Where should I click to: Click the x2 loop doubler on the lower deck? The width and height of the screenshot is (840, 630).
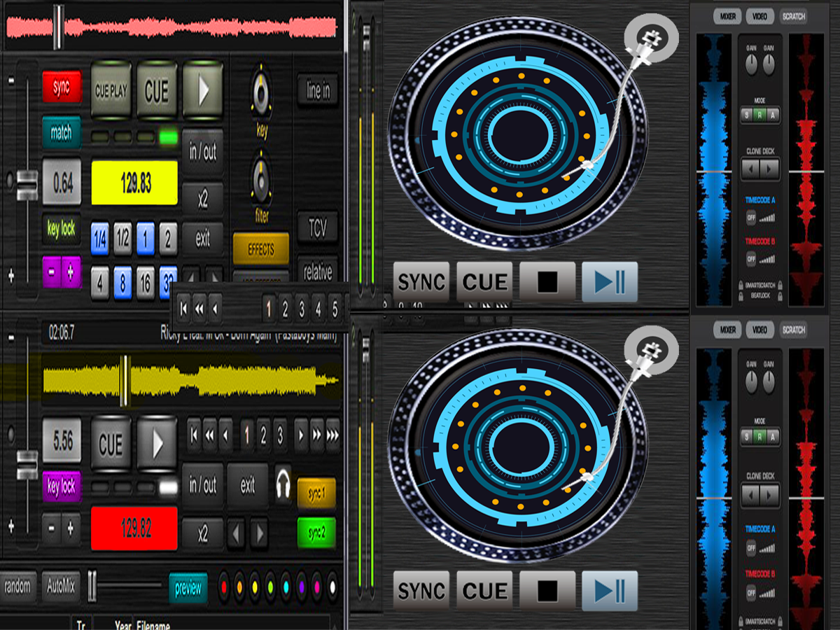pos(203,535)
